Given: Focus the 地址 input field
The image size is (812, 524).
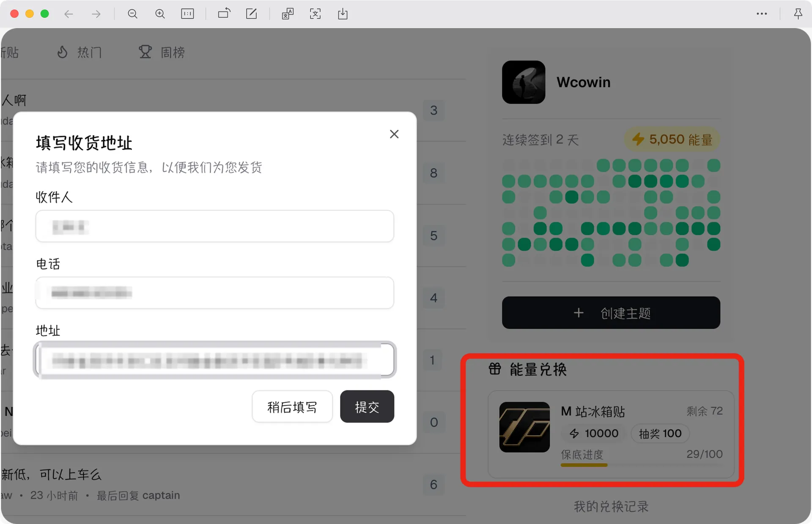Looking at the screenshot, I should [x=215, y=359].
